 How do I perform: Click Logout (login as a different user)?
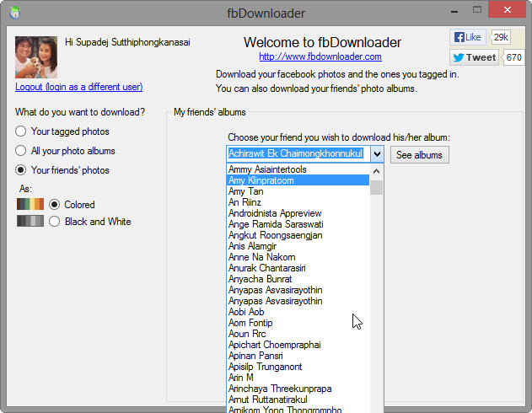(78, 87)
